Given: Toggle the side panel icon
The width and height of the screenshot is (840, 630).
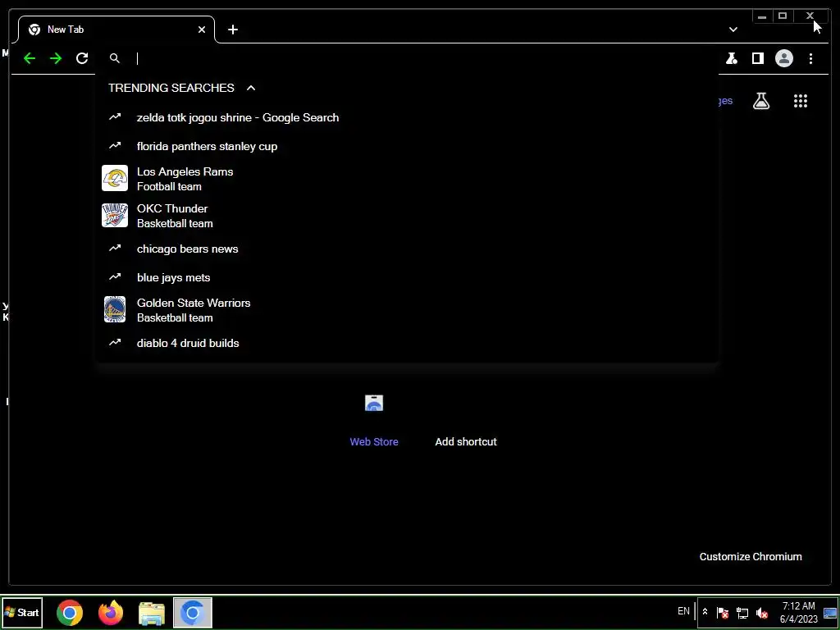Looking at the screenshot, I should coord(757,58).
